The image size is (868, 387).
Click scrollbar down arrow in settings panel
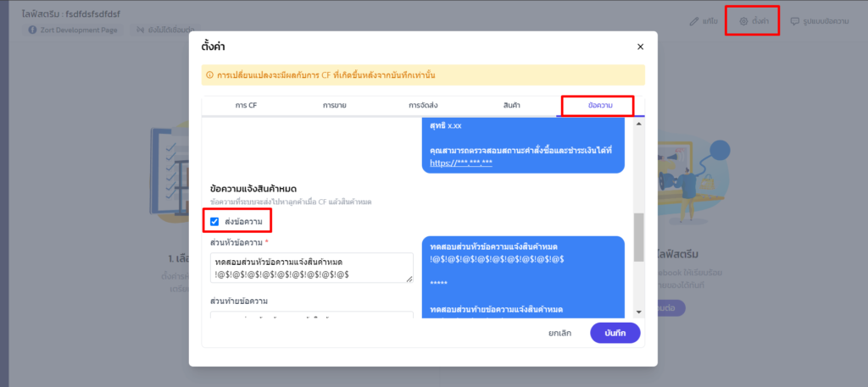tap(639, 315)
